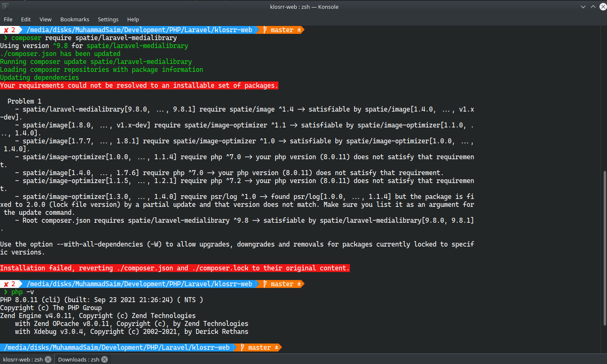The height and width of the screenshot is (364, 607).
Task: Click 'Using version ^9.8' line
Action: point(94,46)
